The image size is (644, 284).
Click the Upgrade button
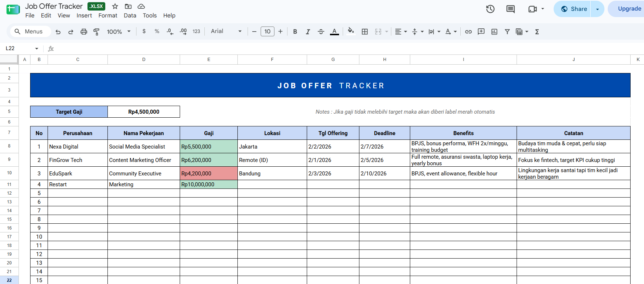click(x=626, y=9)
